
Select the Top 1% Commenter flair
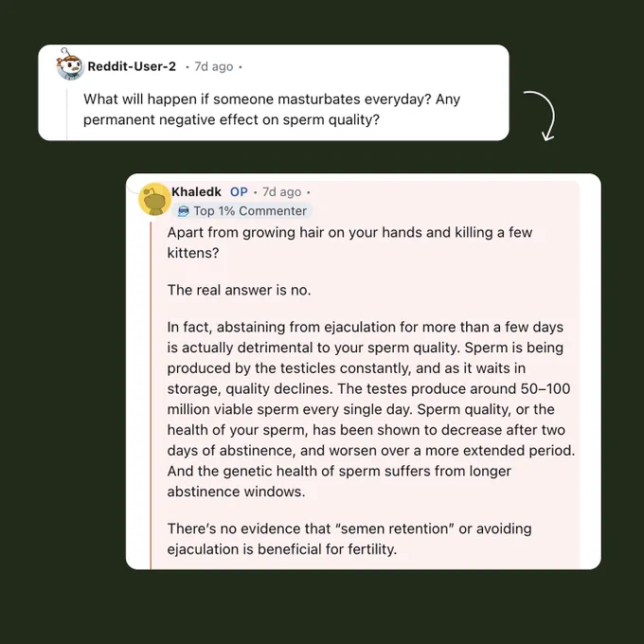242,211
